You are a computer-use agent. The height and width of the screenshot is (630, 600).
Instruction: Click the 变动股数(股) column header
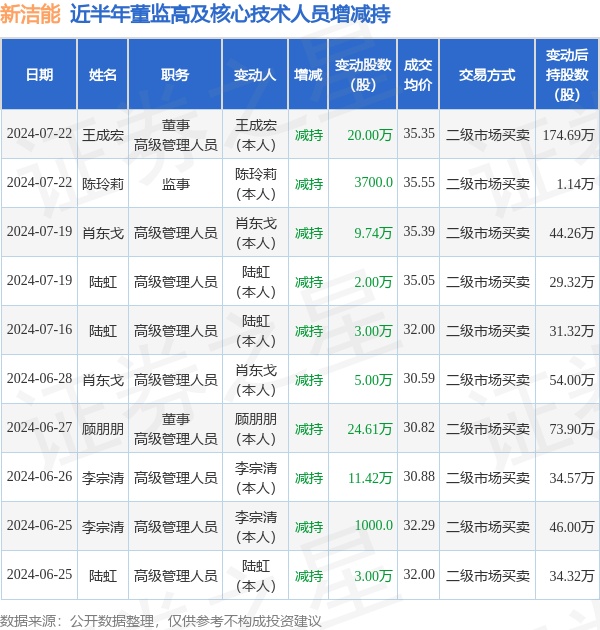[363, 75]
